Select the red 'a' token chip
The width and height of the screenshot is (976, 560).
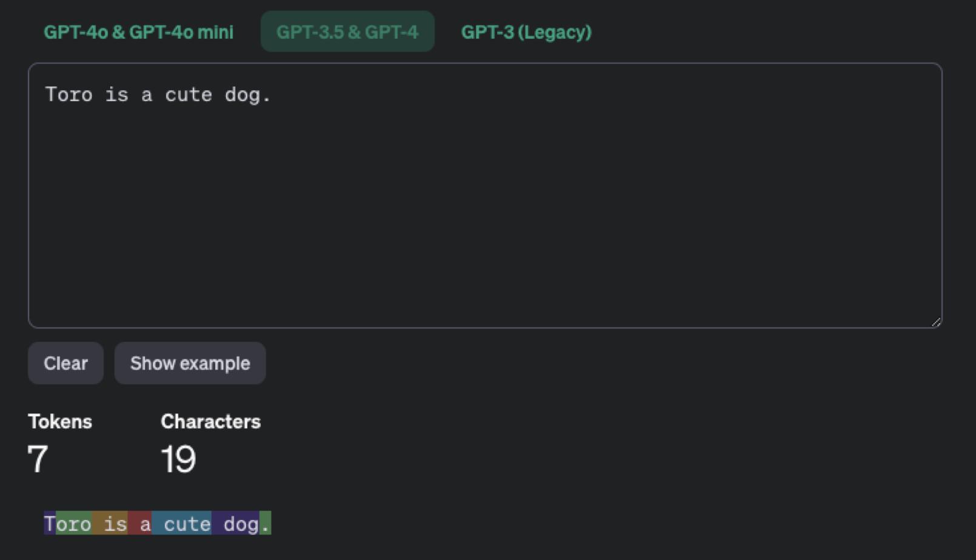click(x=139, y=523)
